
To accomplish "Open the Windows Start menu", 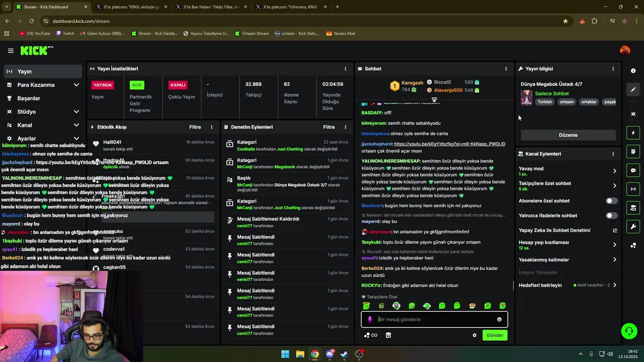I will point(285,354).
